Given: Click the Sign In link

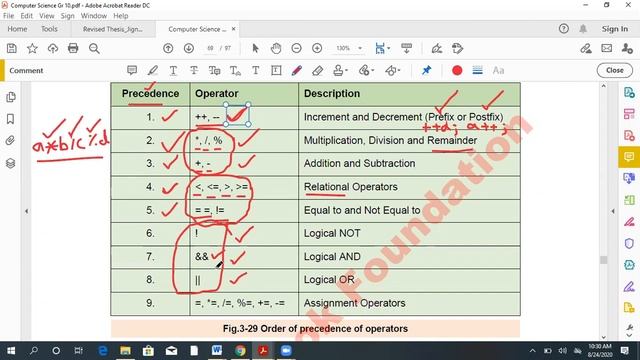Looking at the screenshot, I should click(615, 29).
